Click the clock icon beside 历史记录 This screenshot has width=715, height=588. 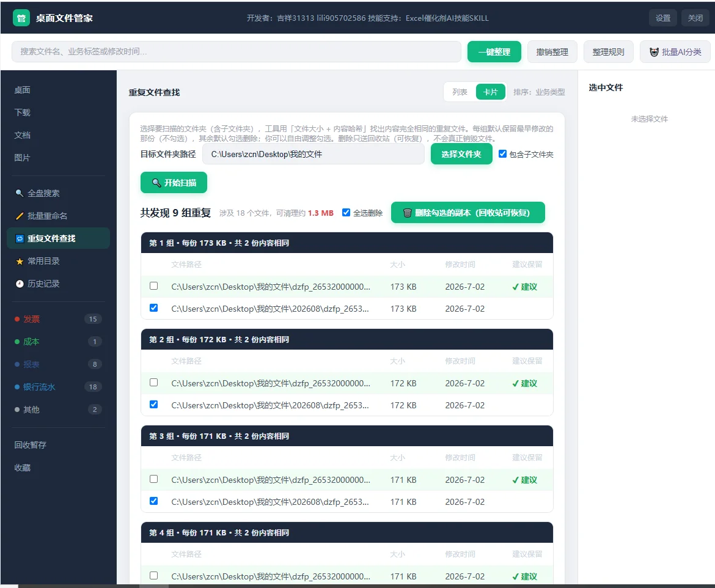(20, 284)
